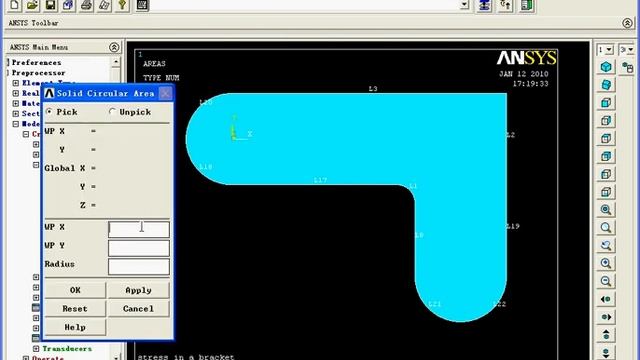
Task: Click the Dynamic Model Mode icon
Action: point(628,67)
